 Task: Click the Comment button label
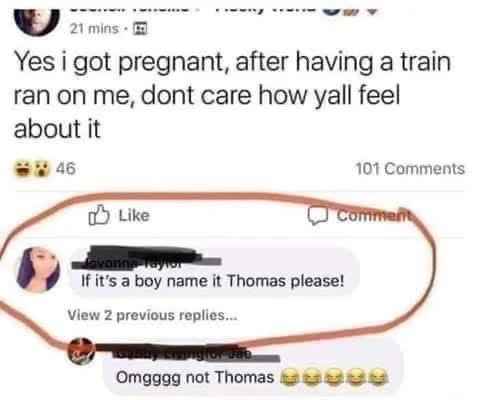click(x=373, y=216)
